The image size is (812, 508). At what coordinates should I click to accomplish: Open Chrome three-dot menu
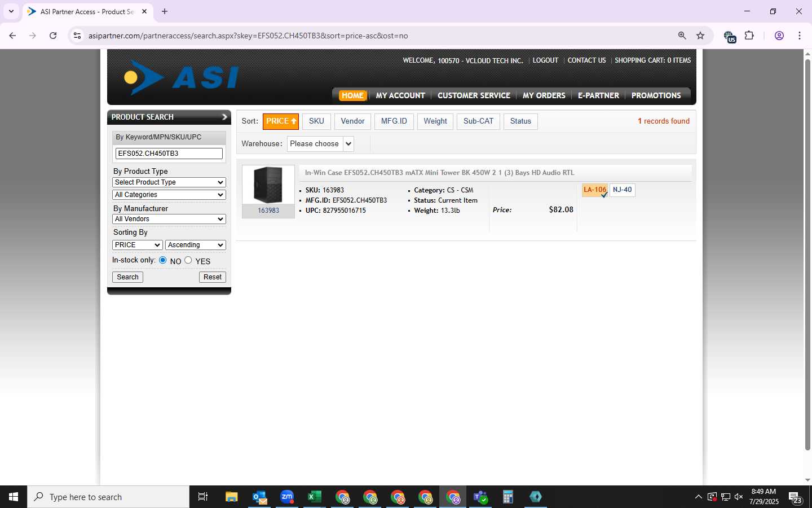tap(800, 36)
